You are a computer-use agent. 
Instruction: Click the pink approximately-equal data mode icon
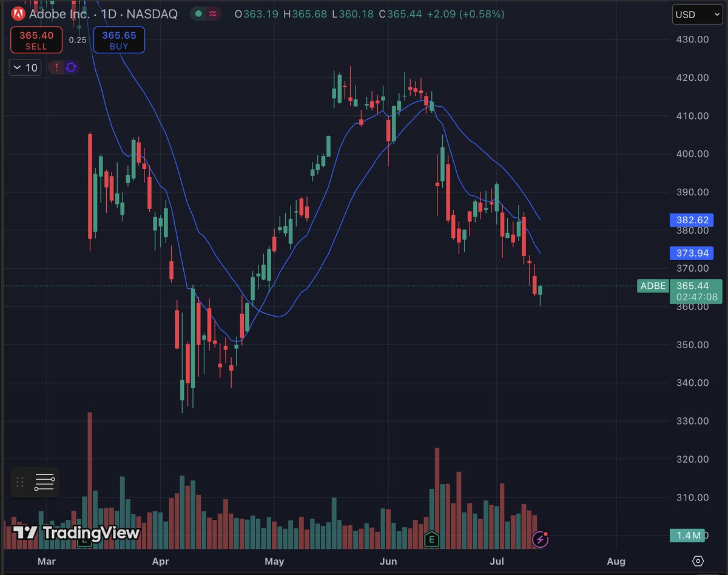pyautogui.click(x=213, y=13)
